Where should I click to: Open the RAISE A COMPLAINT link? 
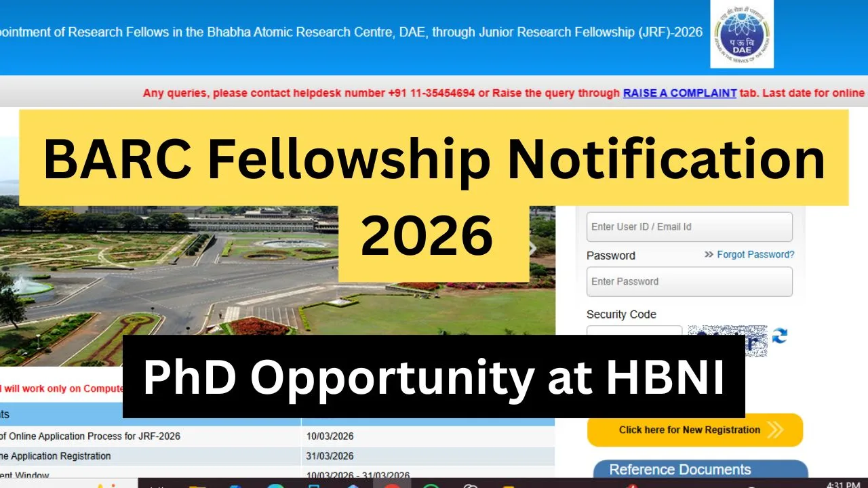point(679,93)
